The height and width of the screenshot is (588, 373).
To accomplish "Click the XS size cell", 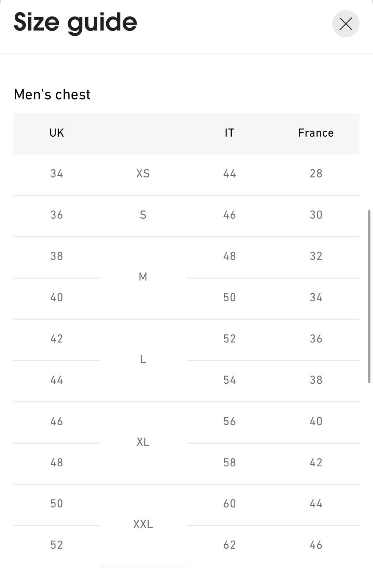I will pos(143,173).
